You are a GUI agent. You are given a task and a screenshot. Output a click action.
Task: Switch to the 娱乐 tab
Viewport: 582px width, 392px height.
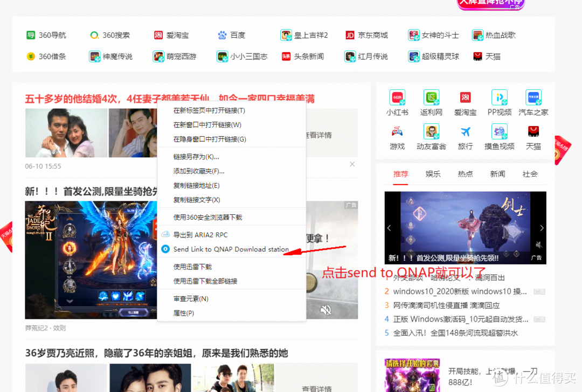[433, 174]
